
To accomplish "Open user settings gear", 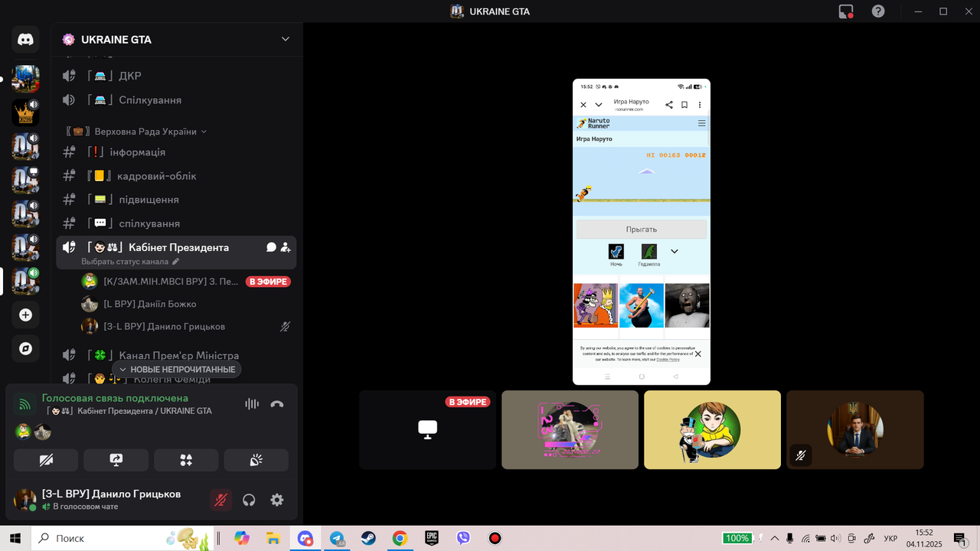I will coord(277,500).
